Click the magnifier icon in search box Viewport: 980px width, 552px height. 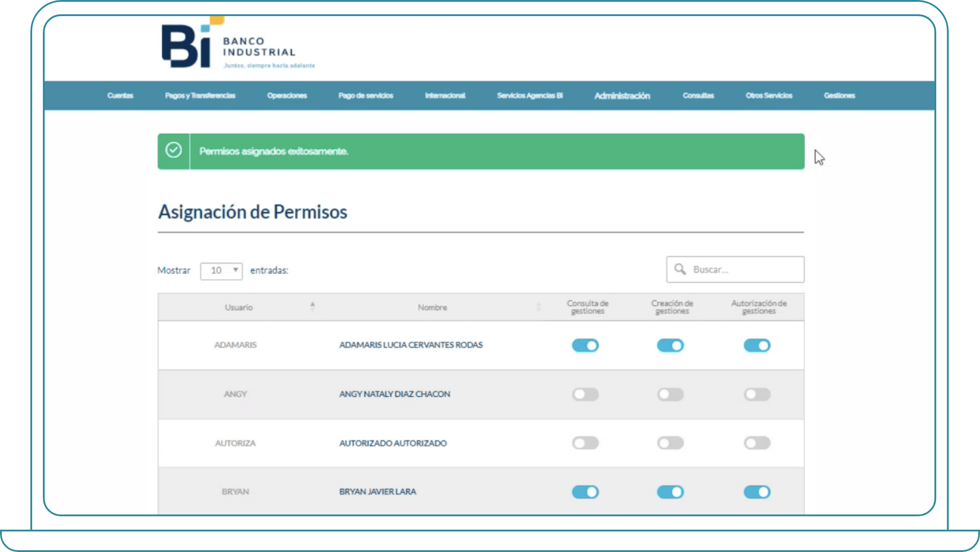680,269
